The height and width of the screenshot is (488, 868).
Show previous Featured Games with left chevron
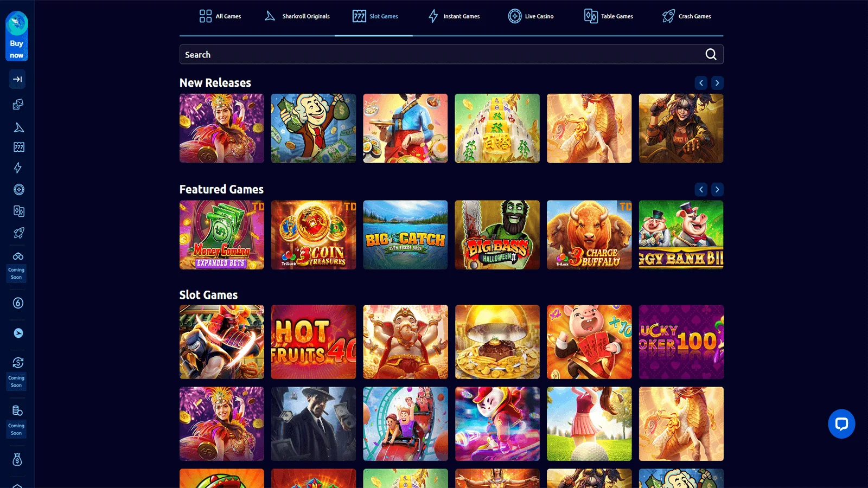click(x=701, y=189)
